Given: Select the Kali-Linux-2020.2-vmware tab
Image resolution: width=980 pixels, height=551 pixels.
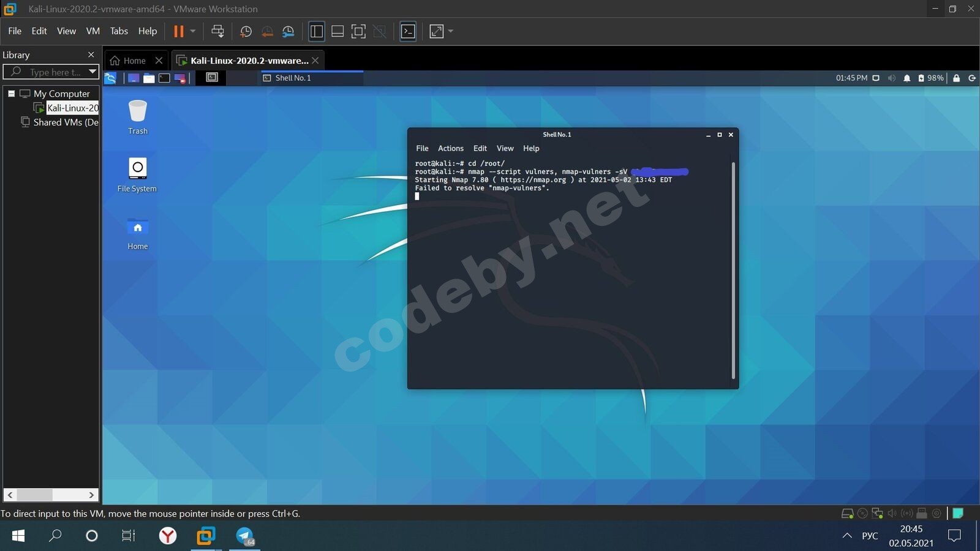Looking at the screenshot, I should click(243, 61).
